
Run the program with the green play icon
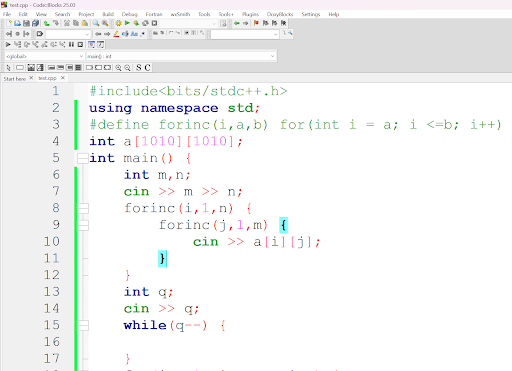127,23
